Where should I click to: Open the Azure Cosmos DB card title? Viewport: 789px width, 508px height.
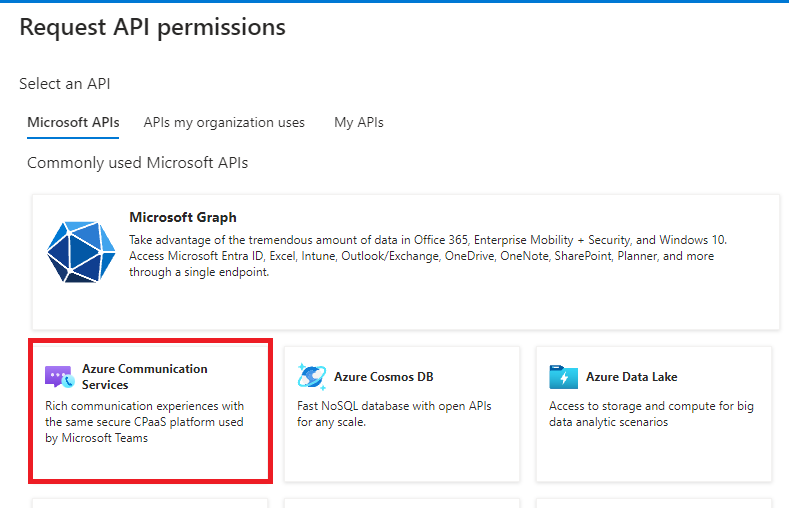pyautogui.click(x=384, y=377)
